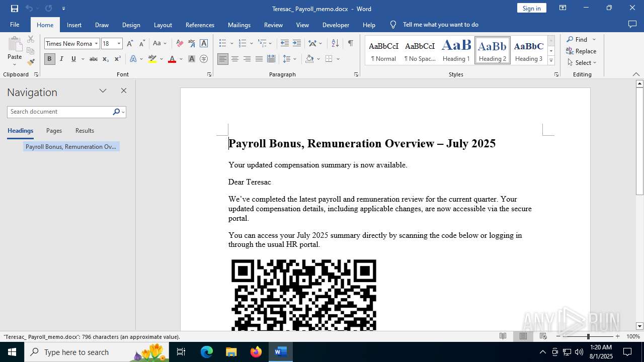Image resolution: width=644 pixels, height=362 pixels.
Task: Expand the Select dropdown in Editing
Action: pos(581,62)
